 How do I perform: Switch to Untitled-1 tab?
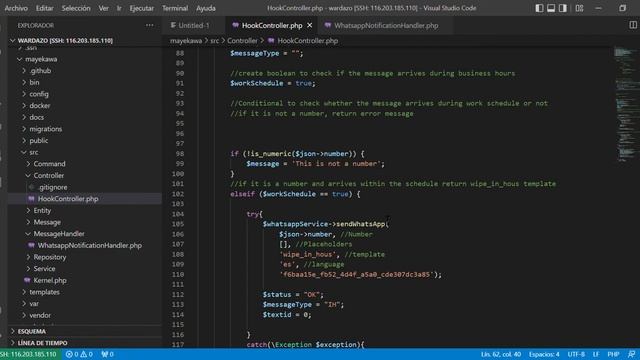coord(190,25)
